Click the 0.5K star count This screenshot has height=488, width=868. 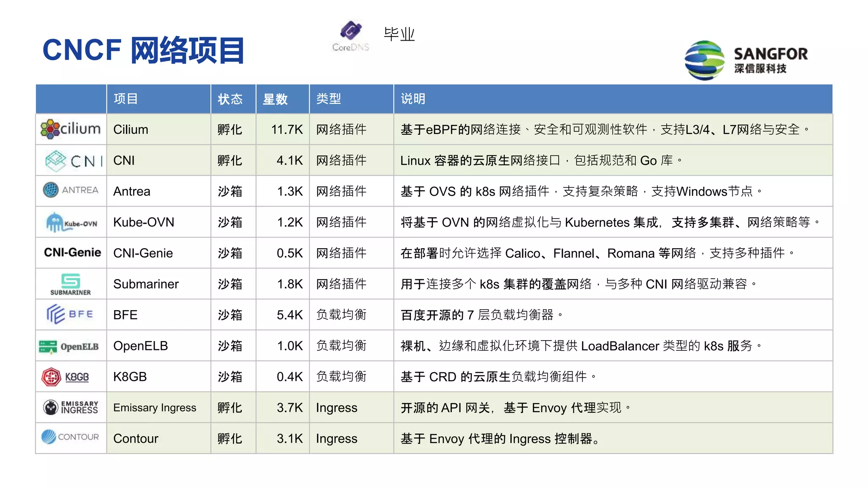290,253
